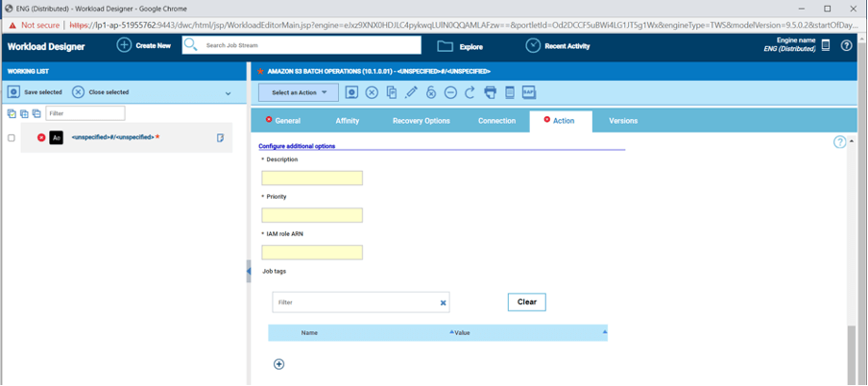The height and width of the screenshot is (386, 868).
Task: Click the Unlock icon in the editor toolbar
Action: tap(431, 92)
